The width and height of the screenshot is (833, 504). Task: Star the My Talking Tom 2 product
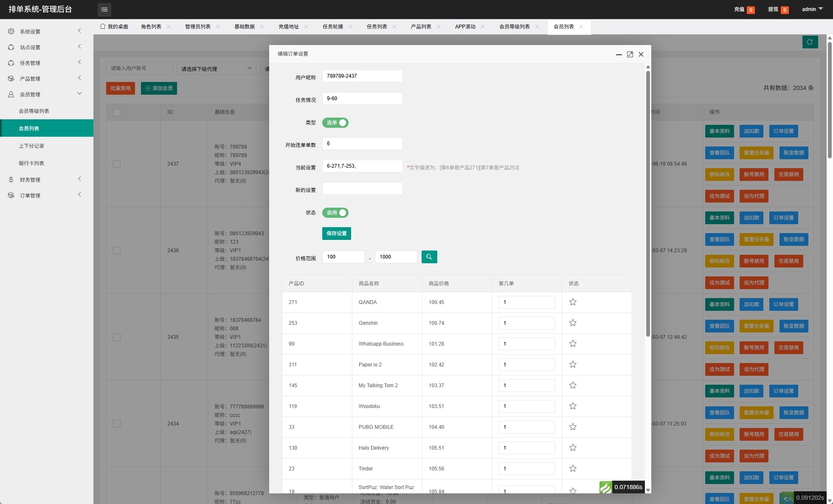point(573,386)
